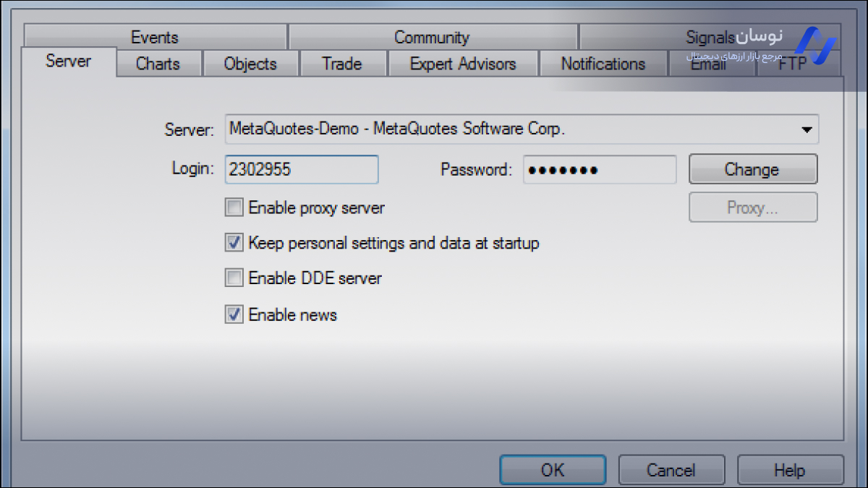This screenshot has height=488, width=868.
Task: Confirm settings with the OK button
Action: click(553, 470)
